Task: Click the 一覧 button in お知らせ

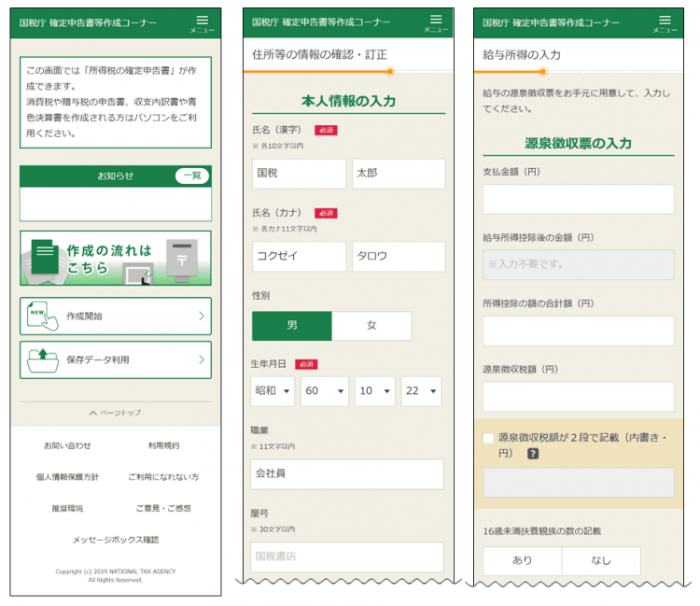Action: (x=191, y=176)
